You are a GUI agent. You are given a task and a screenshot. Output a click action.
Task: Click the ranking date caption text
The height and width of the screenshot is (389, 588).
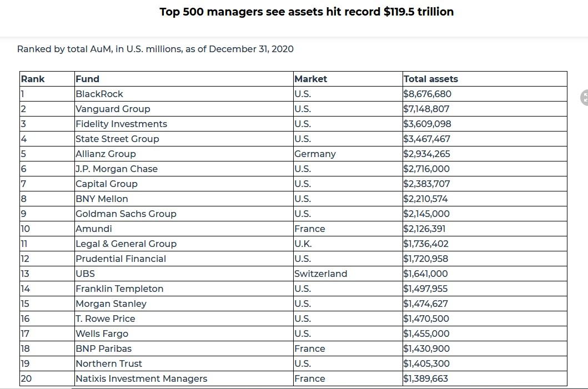155,49
